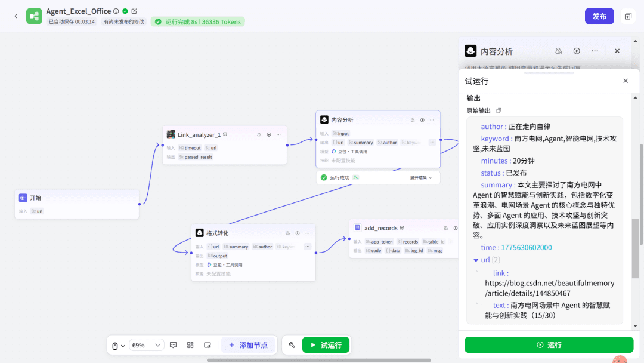Open the three-dot menu in the 内容分析 panel header
Screen dimensions: 644x363
(x=595, y=51)
